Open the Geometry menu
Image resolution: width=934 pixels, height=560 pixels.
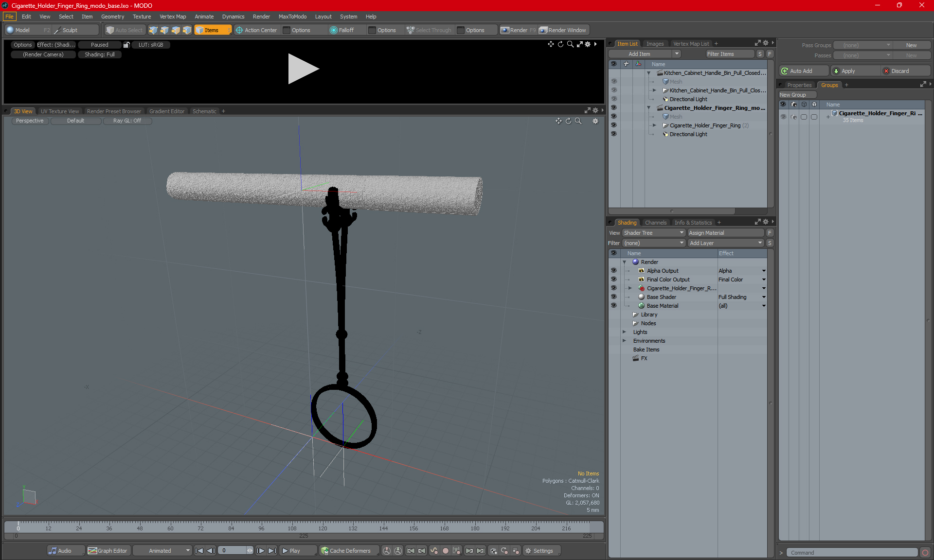tap(112, 17)
